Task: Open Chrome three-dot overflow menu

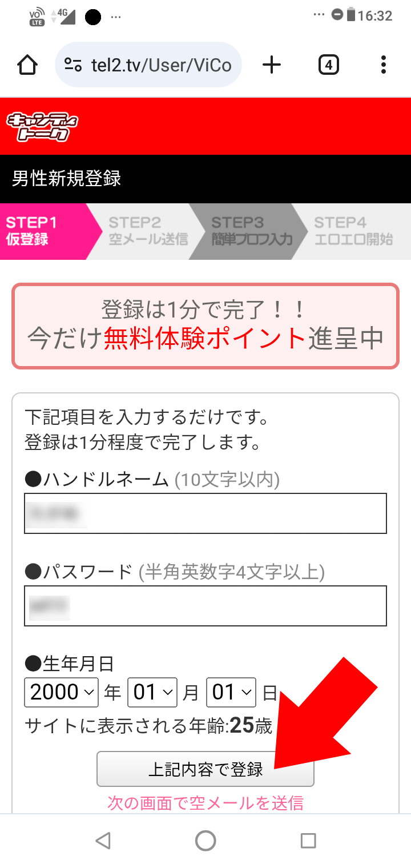Action: click(384, 65)
